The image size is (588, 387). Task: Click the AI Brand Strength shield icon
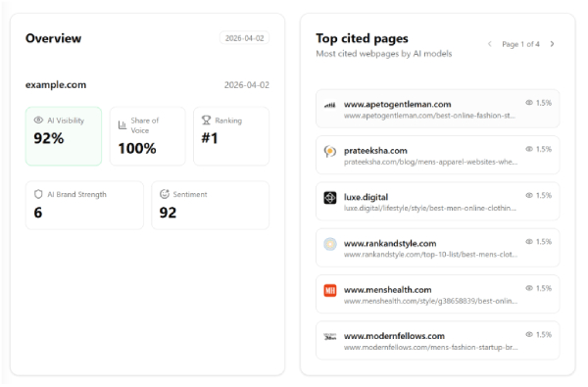(38, 194)
